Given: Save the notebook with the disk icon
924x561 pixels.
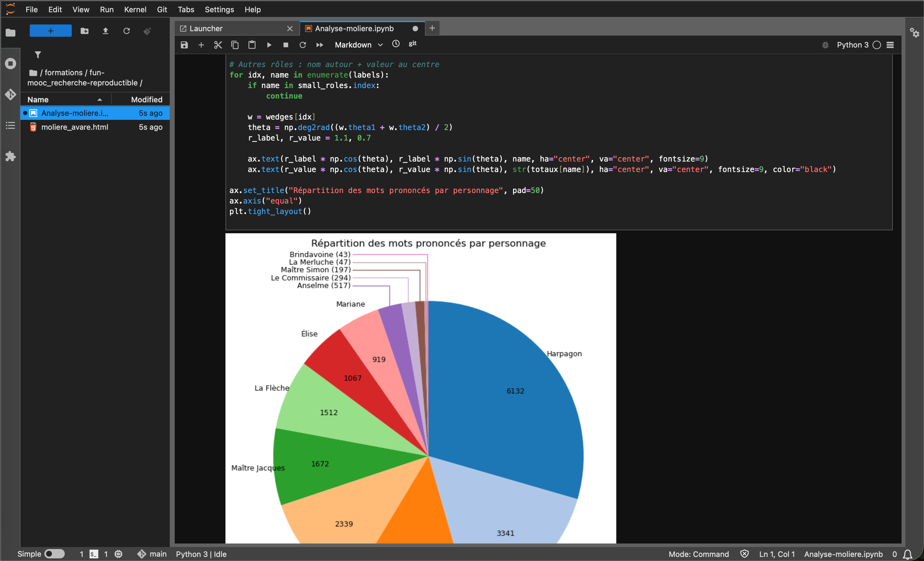Looking at the screenshot, I should point(184,45).
